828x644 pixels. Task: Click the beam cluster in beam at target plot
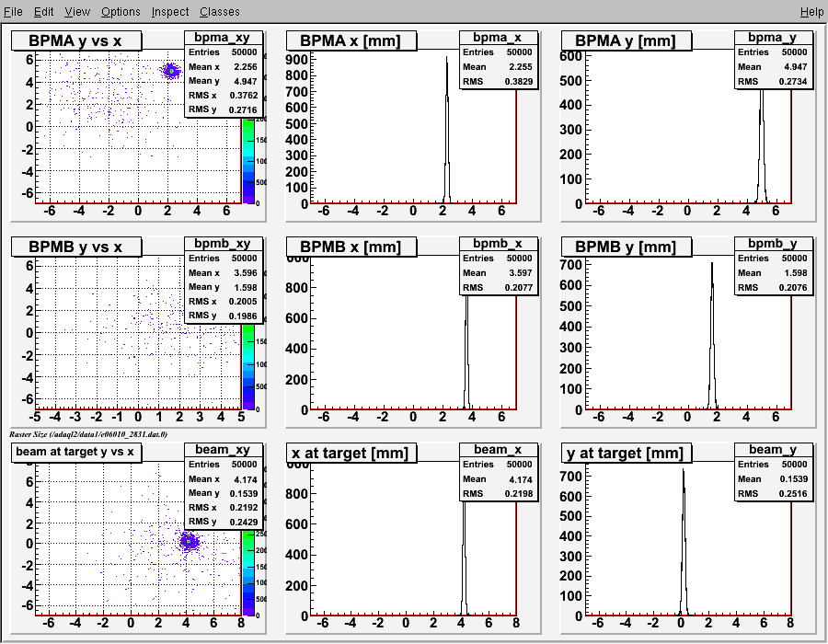coord(189,542)
